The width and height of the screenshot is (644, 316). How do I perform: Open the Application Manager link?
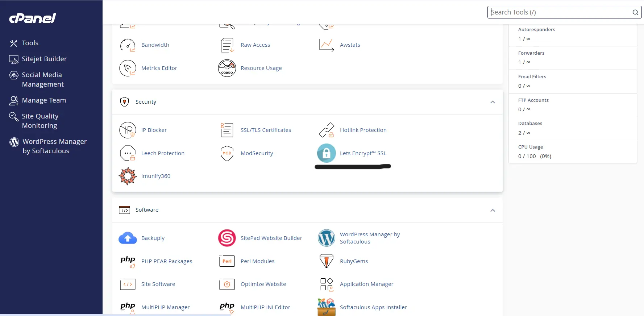coord(366,284)
